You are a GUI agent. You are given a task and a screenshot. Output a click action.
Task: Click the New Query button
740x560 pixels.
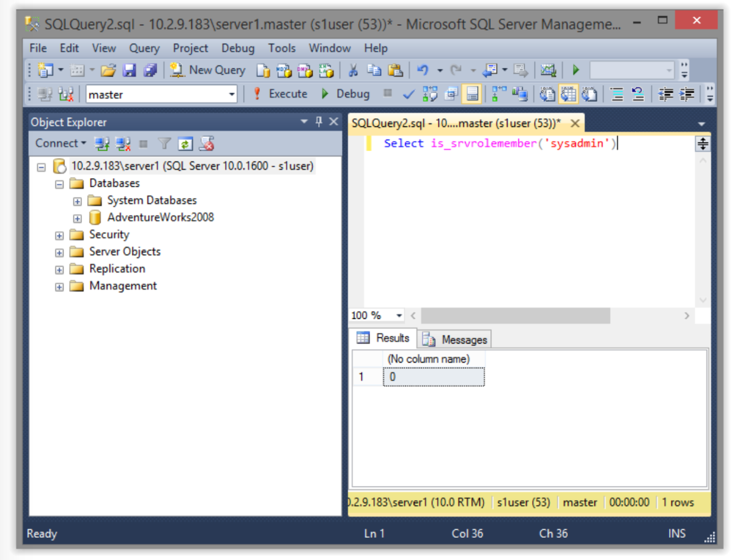208,70
